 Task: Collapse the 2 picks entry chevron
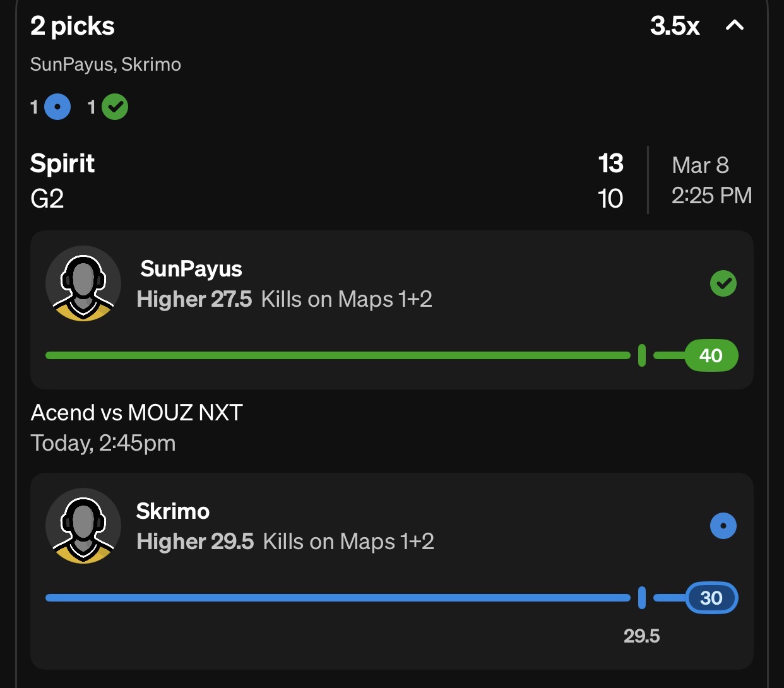point(735,26)
